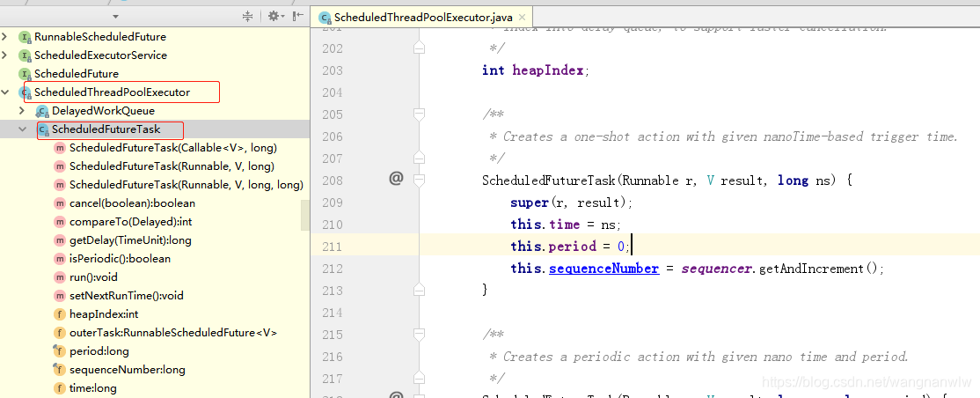Toggle fold marker on line 215

coord(420,335)
